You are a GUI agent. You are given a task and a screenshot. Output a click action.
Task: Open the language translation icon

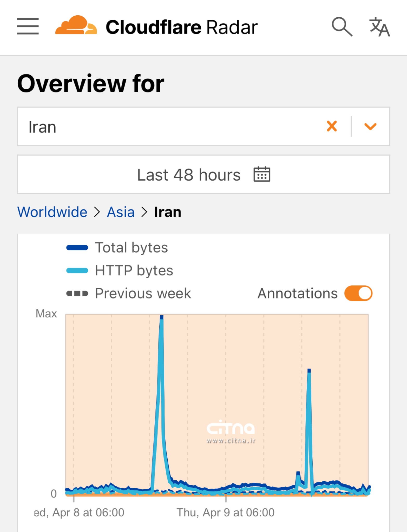[x=379, y=27]
